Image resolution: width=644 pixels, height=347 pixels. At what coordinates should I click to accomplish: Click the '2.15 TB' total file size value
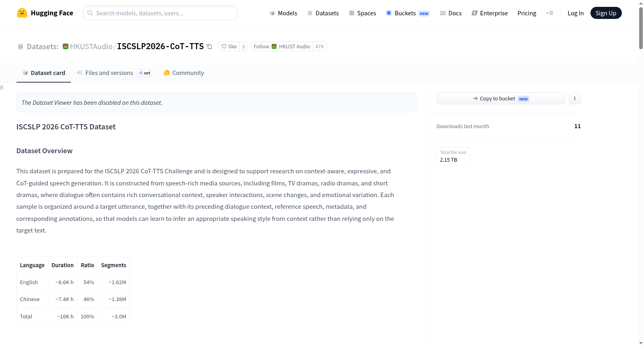448,160
